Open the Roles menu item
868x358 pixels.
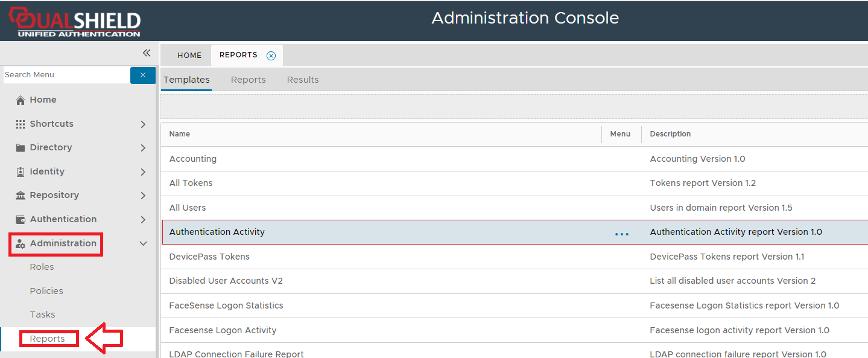(42, 267)
